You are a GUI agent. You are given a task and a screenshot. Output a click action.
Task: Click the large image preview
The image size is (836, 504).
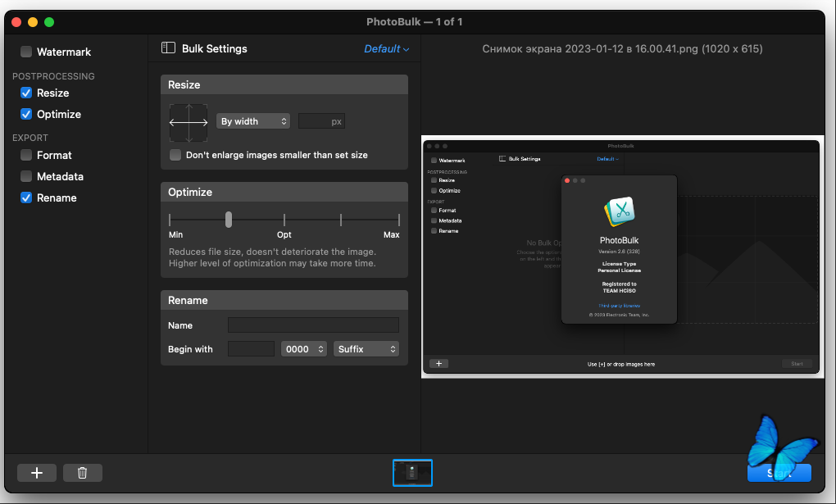pos(622,257)
